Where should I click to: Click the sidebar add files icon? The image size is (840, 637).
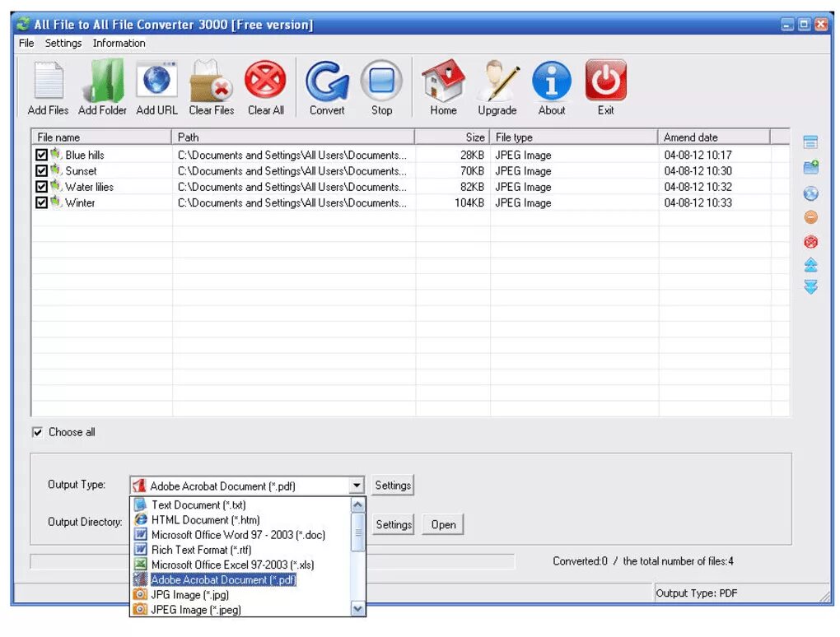[810, 142]
